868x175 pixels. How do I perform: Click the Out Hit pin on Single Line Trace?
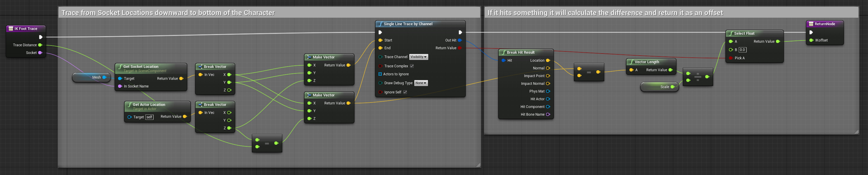(459, 40)
